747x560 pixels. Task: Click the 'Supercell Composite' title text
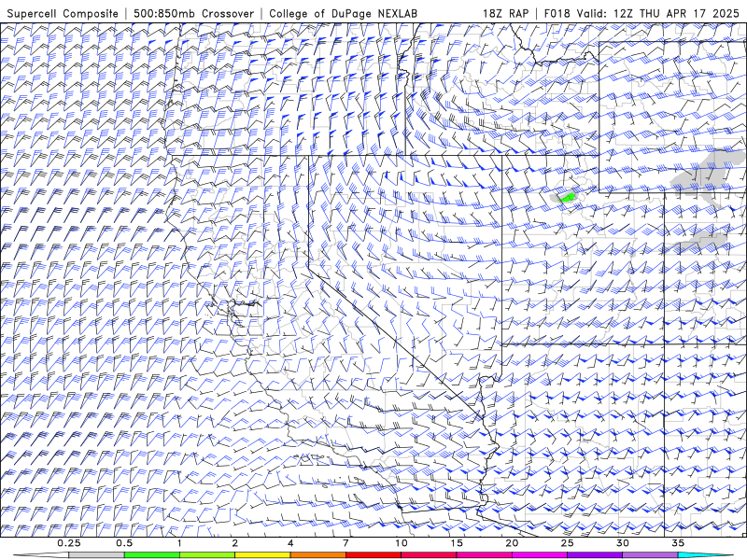[63, 14]
